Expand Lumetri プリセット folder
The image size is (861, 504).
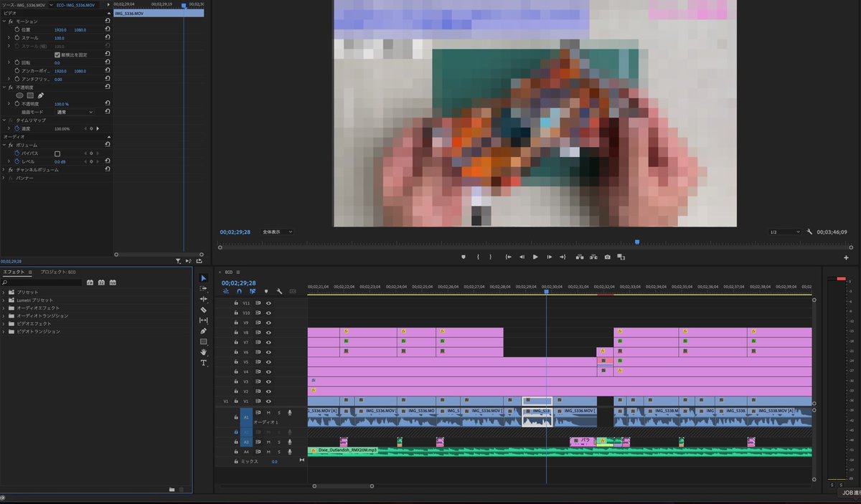4,300
